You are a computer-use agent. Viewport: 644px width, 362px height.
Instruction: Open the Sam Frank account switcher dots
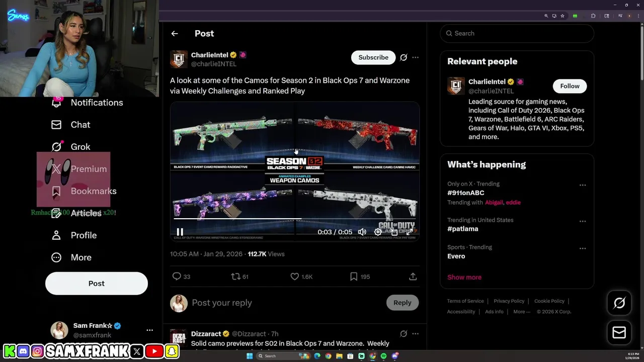(149, 330)
